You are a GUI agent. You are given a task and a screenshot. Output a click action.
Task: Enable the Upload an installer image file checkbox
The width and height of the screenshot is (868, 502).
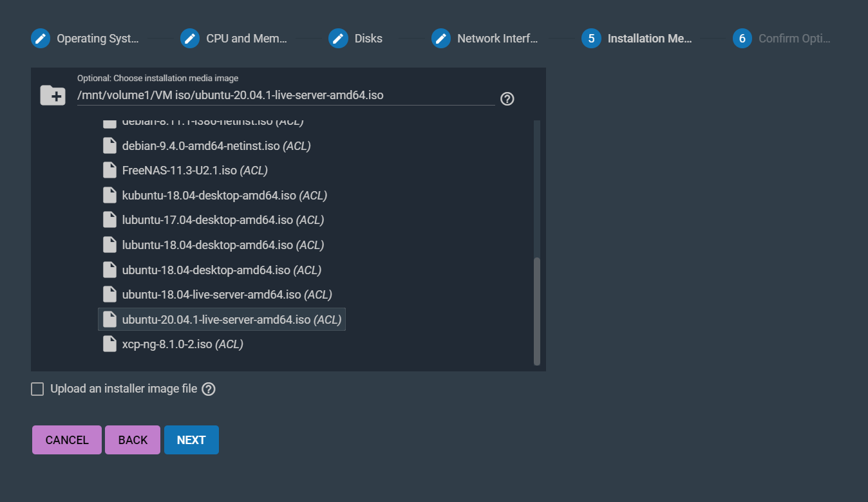(37, 389)
